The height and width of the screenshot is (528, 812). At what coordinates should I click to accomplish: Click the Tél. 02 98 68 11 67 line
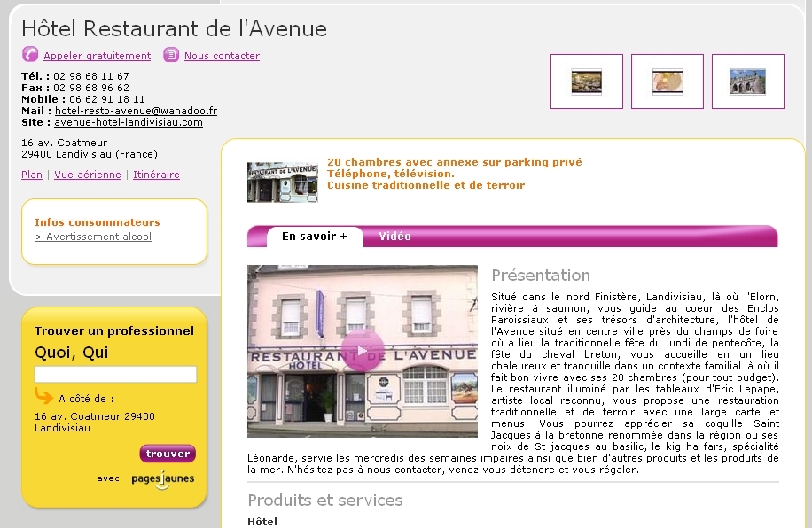click(75, 76)
